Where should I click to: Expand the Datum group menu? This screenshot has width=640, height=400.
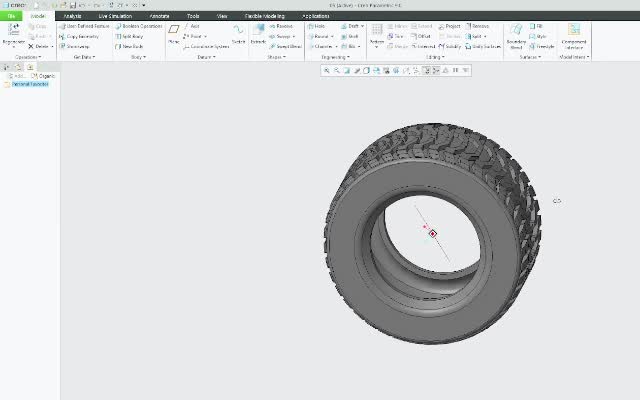(206, 57)
